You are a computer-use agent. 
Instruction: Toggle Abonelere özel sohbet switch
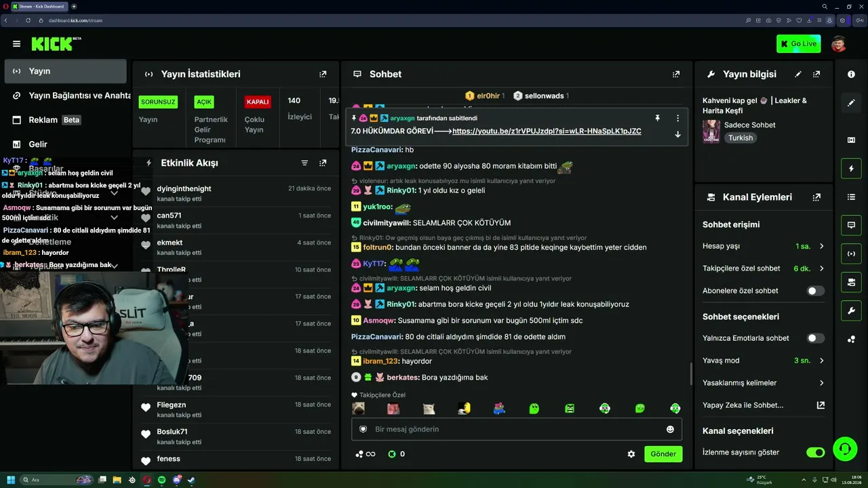pyautogui.click(x=815, y=291)
